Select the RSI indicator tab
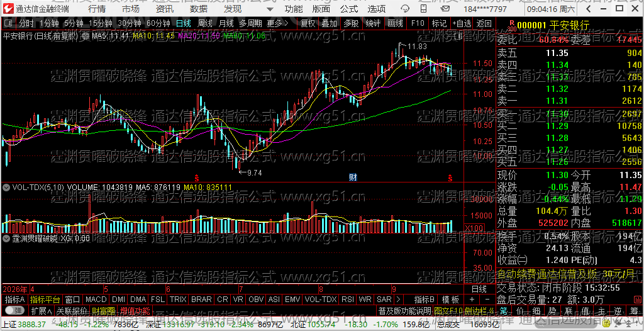 tap(347, 299)
